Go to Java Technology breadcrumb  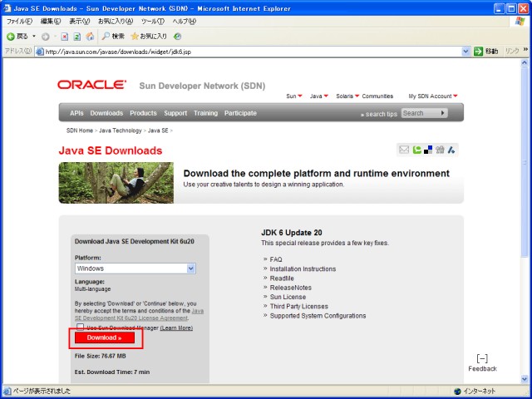[x=120, y=131]
